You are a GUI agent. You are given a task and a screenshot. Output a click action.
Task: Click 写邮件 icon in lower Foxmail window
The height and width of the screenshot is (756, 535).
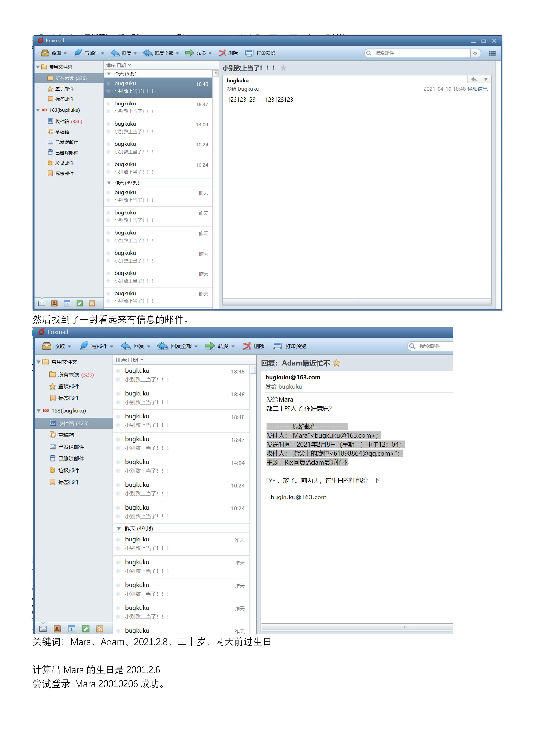click(x=84, y=346)
